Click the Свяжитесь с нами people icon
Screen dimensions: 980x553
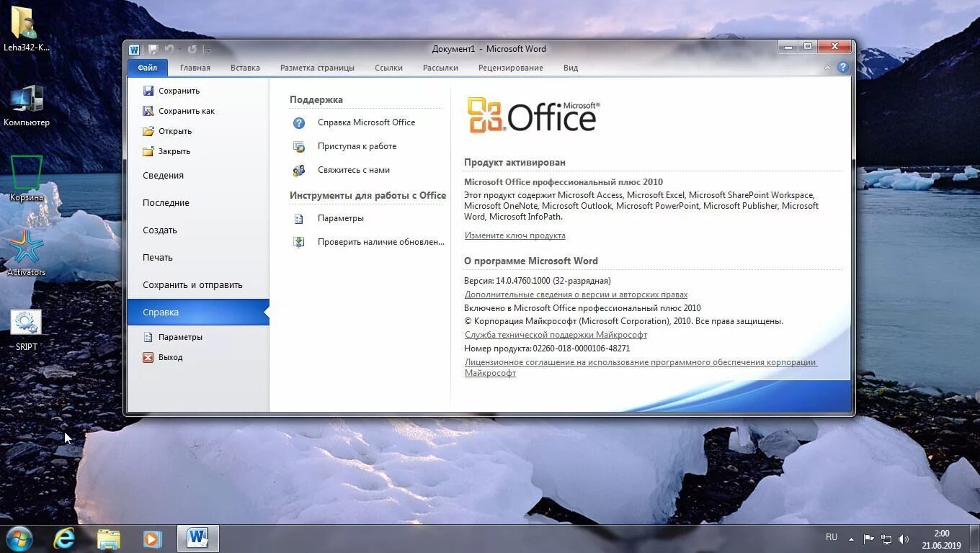(x=299, y=171)
